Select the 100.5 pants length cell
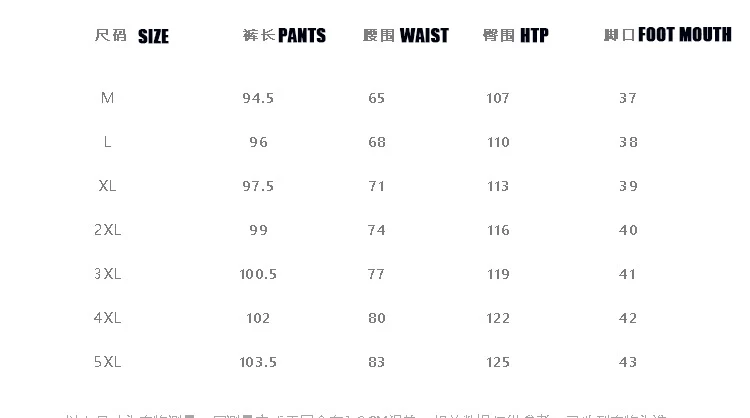Screen dimensions: 750x418 point(258,274)
